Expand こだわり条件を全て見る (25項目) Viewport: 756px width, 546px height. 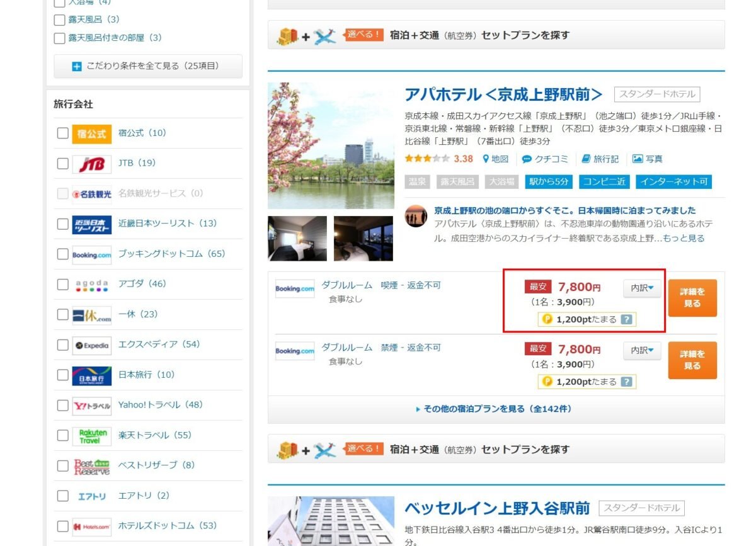coord(148,66)
